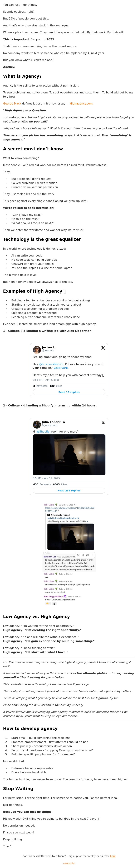Click the unsubscribe link in footer
Viewport: 138px width, 868px height.
click(x=69, y=863)
